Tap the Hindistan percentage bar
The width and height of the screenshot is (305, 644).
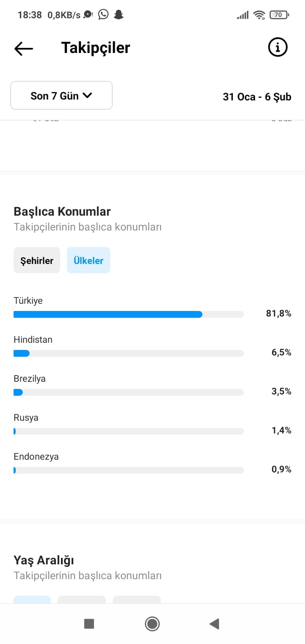[x=129, y=353]
